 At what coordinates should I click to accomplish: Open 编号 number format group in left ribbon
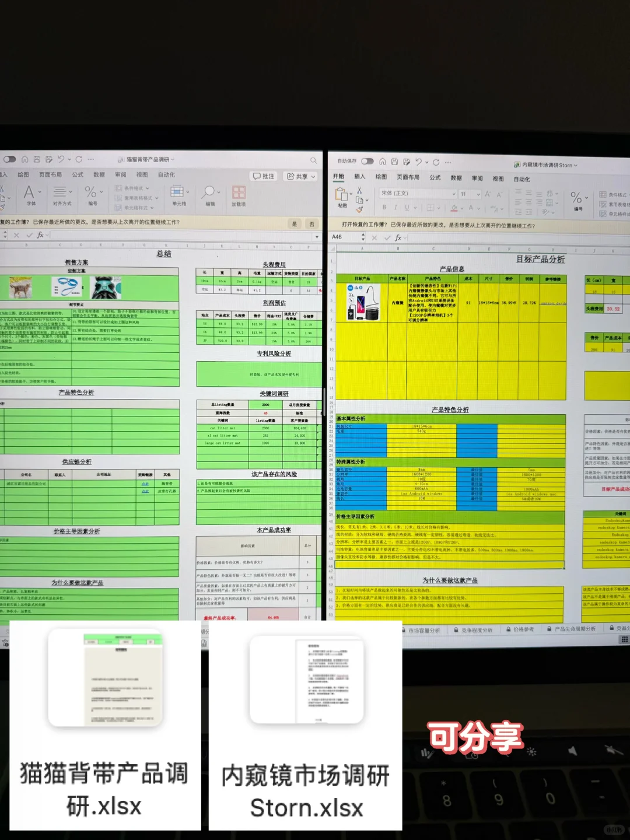point(92,195)
